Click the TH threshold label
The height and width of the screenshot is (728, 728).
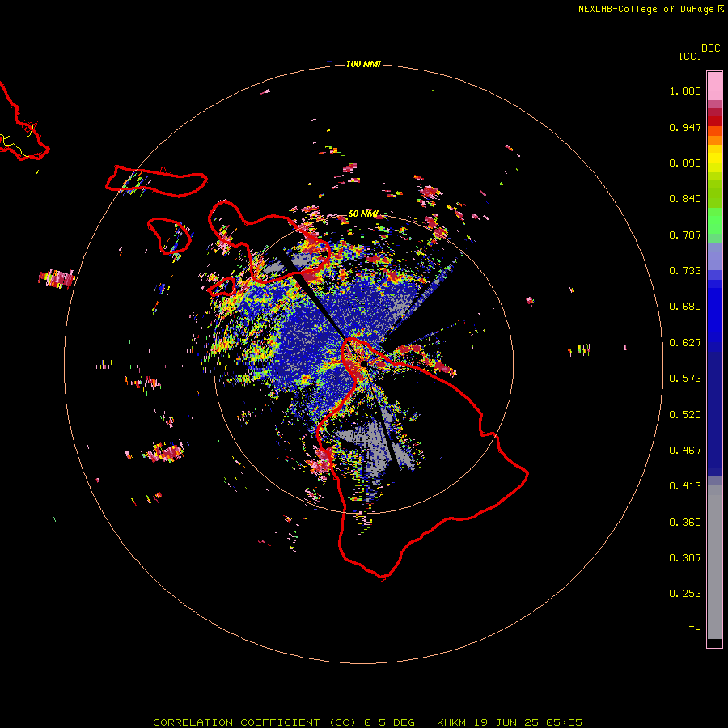tap(695, 630)
